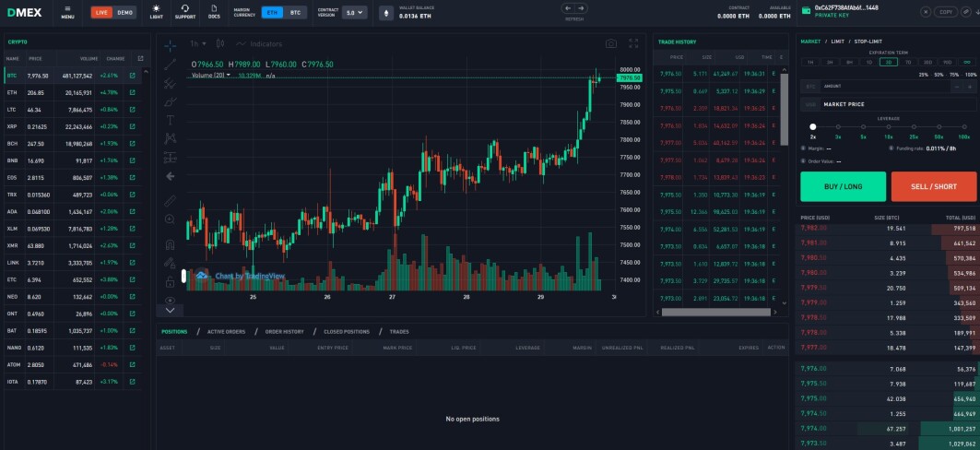The height and width of the screenshot is (450, 980).
Task: Select the 7D expiration term
Action: 908,63
